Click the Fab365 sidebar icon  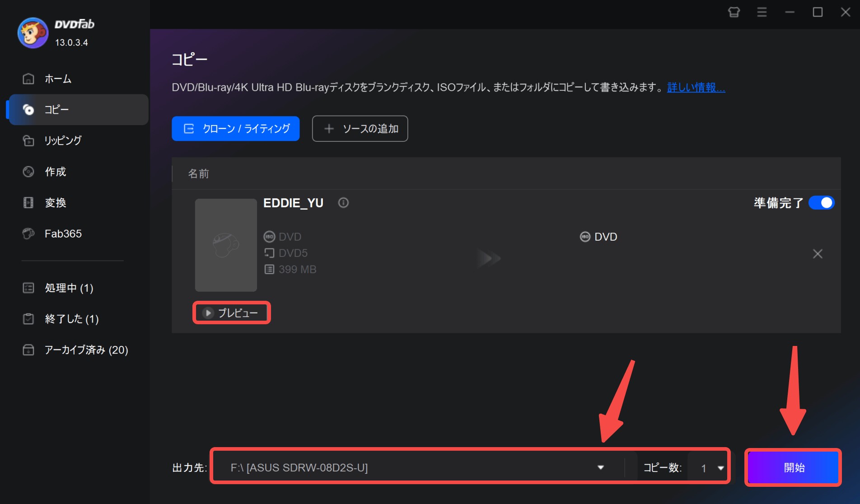[28, 233]
